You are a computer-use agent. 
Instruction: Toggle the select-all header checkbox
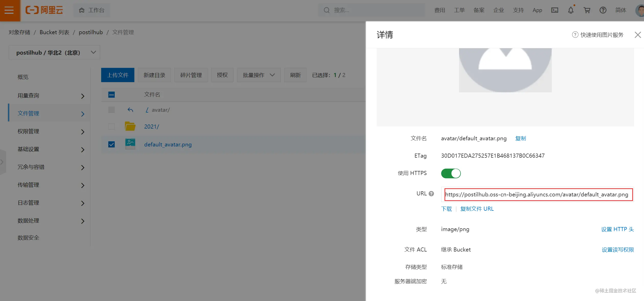(x=111, y=95)
